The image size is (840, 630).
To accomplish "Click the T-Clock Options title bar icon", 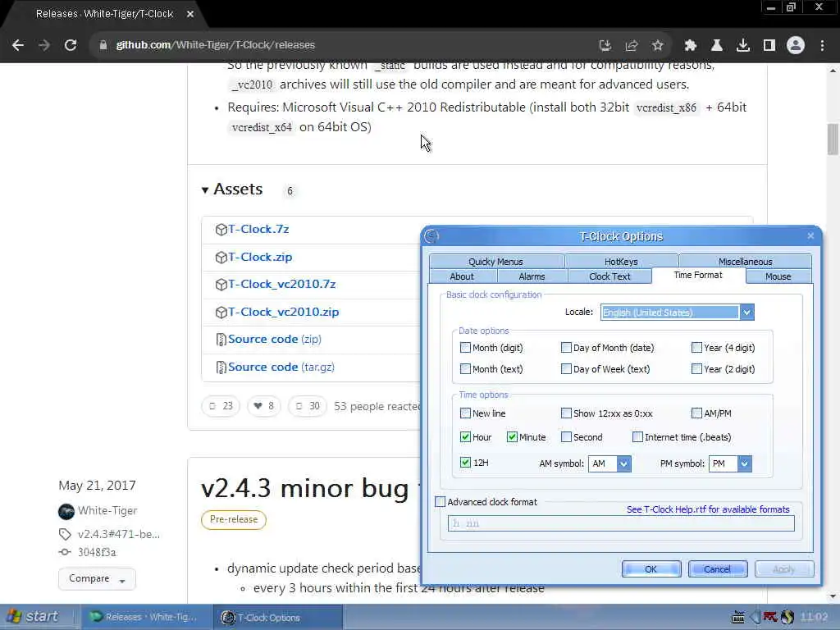I will point(431,236).
